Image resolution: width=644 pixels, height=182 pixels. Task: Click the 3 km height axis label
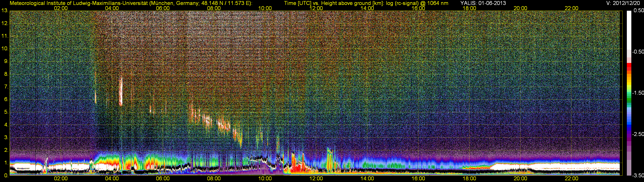coord(6,138)
